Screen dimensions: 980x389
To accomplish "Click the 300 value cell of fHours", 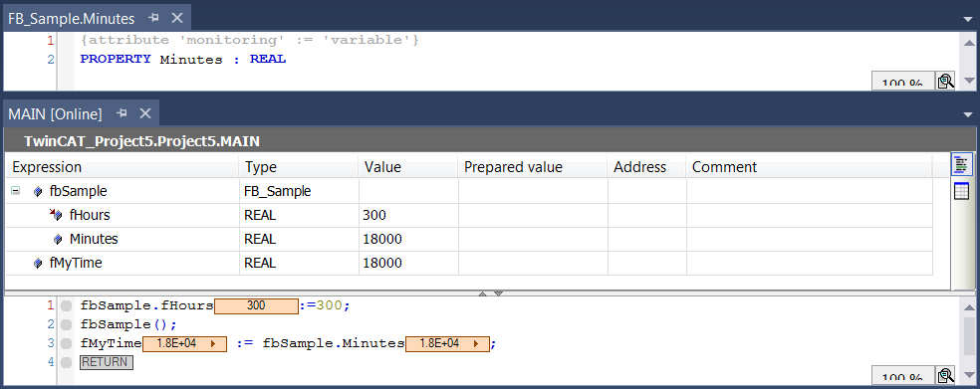I will coord(408,216).
